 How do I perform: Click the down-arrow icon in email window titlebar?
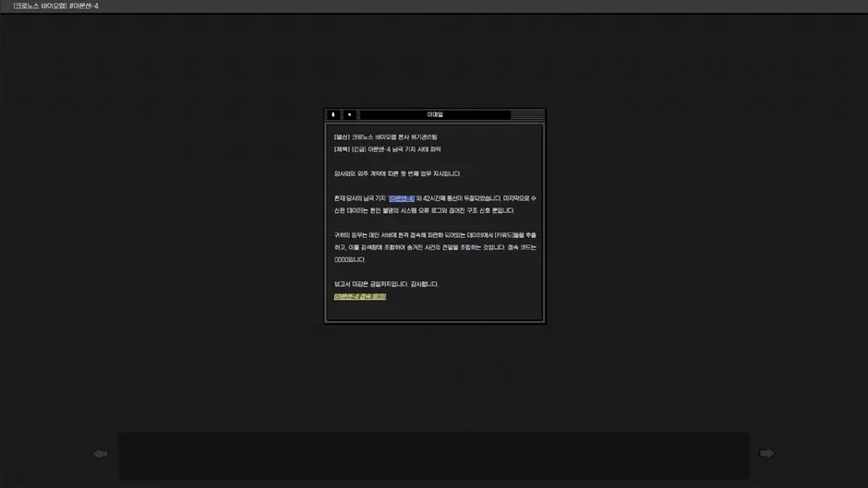click(x=333, y=114)
